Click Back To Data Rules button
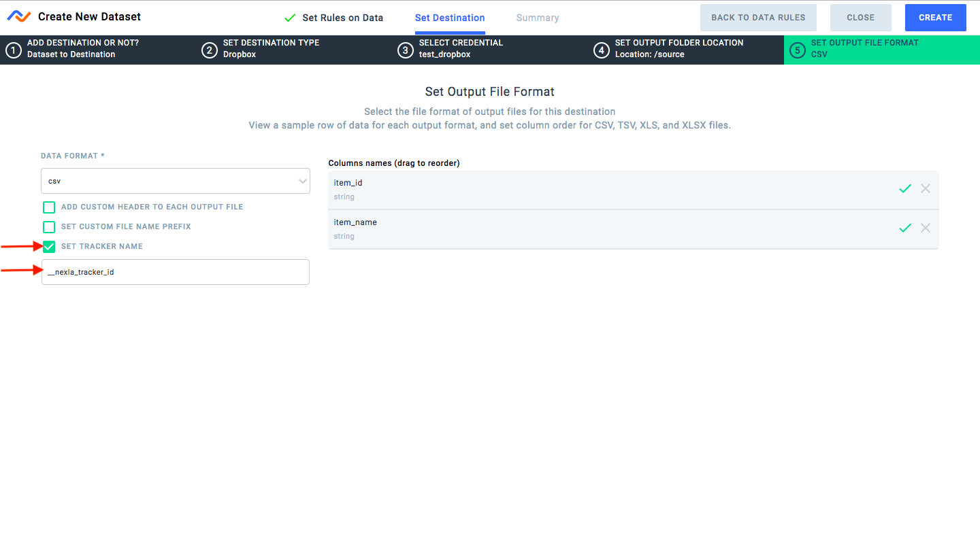The width and height of the screenshot is (980, 559). [758, 18]
